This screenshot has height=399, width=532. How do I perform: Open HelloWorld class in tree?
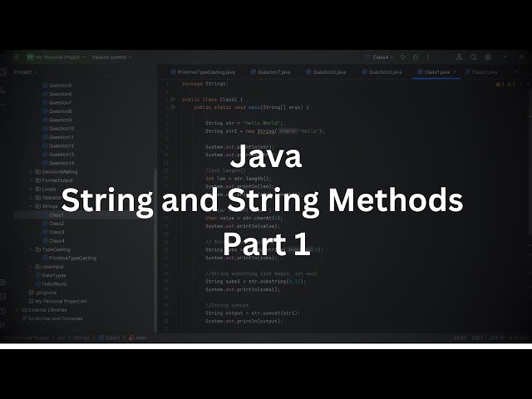51,284
